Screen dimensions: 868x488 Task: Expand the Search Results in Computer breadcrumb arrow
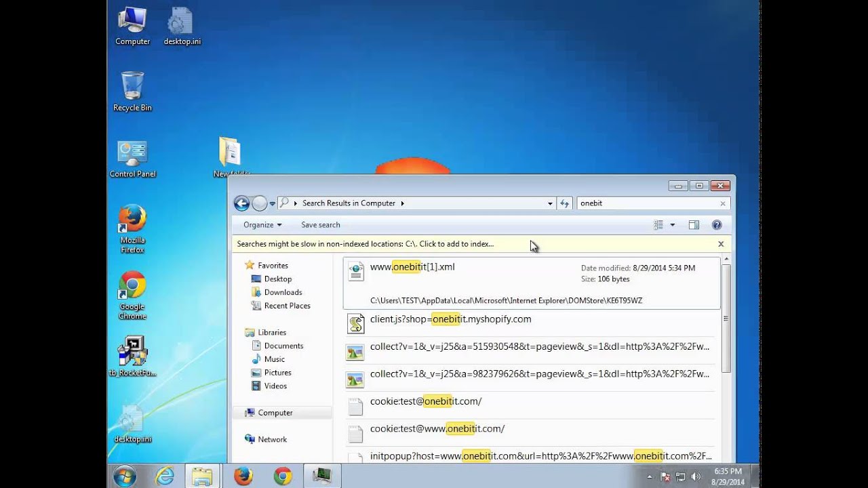[x=403, y=203]
